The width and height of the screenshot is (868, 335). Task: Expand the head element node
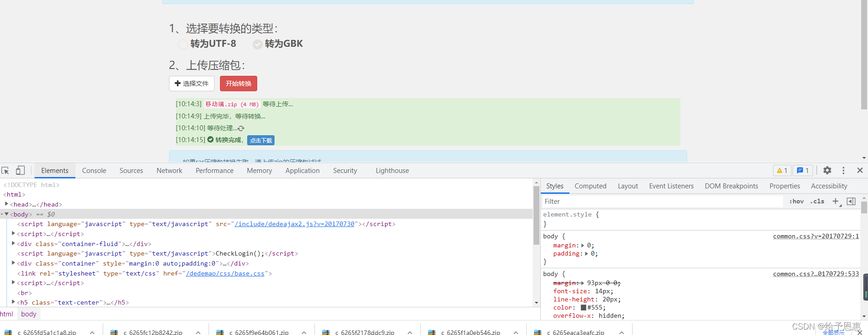(x=6, y=204)
